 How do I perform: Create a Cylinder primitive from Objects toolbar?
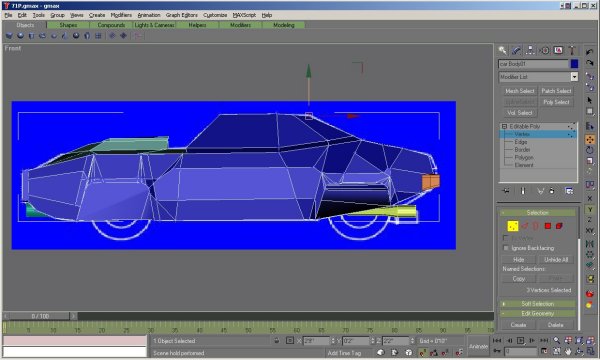point(31,36)
